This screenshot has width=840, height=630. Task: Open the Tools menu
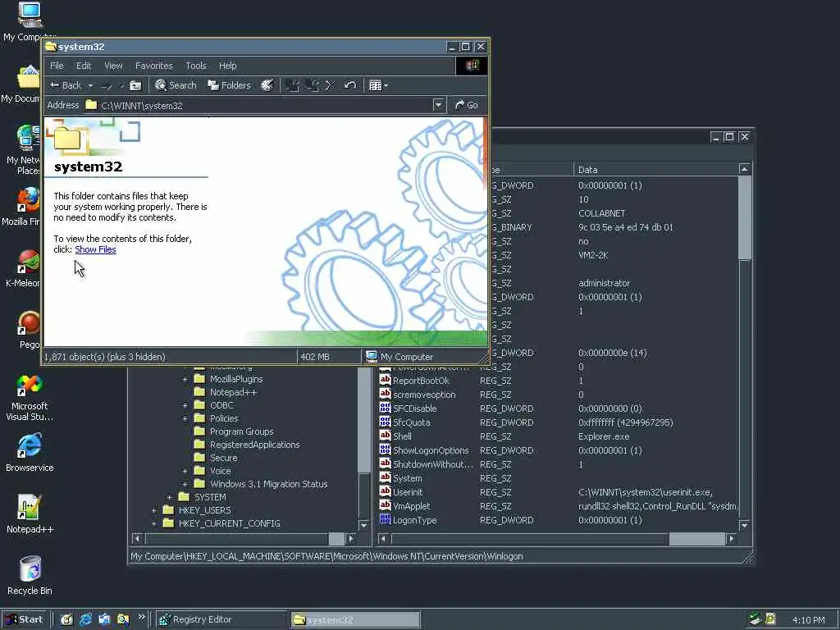pos(195,66)
